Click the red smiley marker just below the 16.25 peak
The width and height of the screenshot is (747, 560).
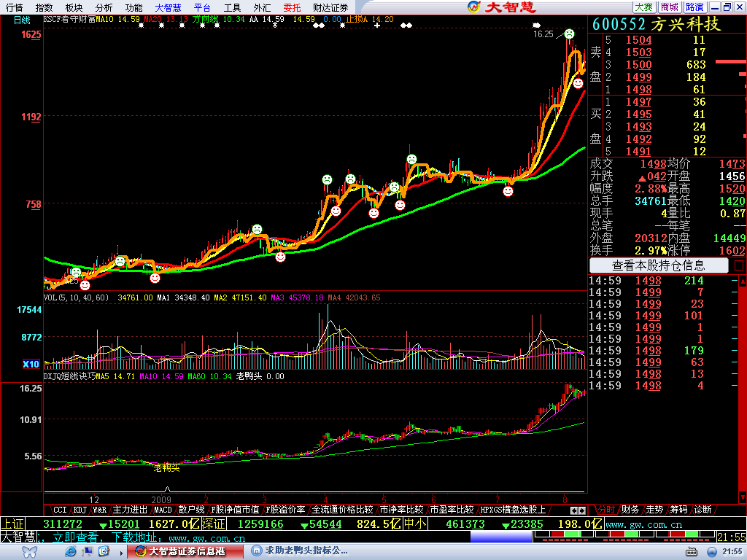(578, 83)
